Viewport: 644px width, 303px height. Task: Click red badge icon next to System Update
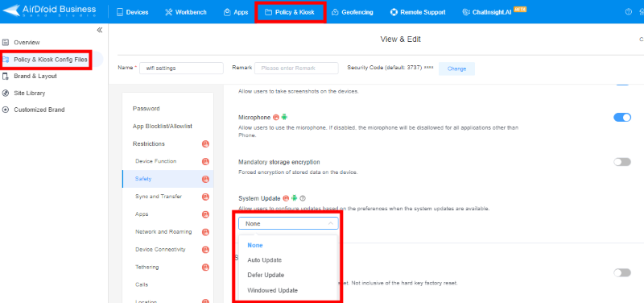click(287, 198)
